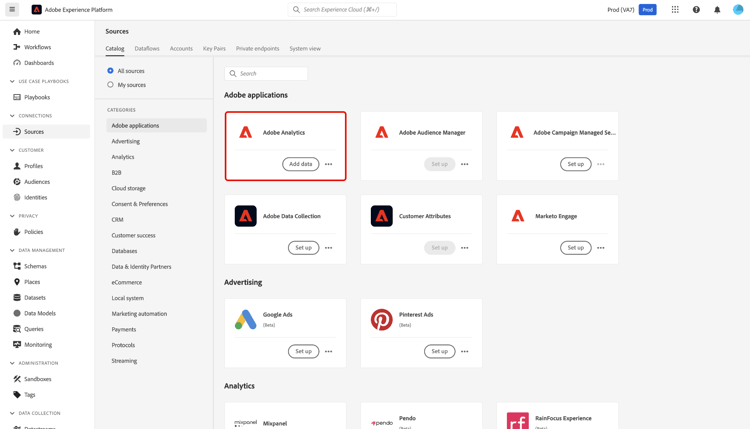Collapse the Customer section
Screen dimensions: 750x429
(x=12, y=150)
